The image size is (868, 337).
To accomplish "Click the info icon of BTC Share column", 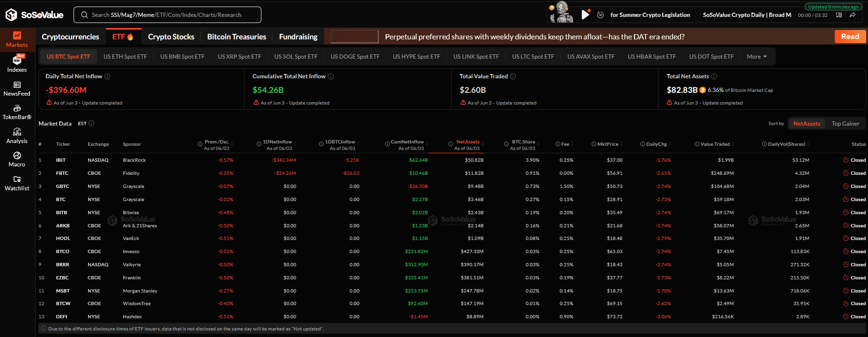I will click(506, 144).
